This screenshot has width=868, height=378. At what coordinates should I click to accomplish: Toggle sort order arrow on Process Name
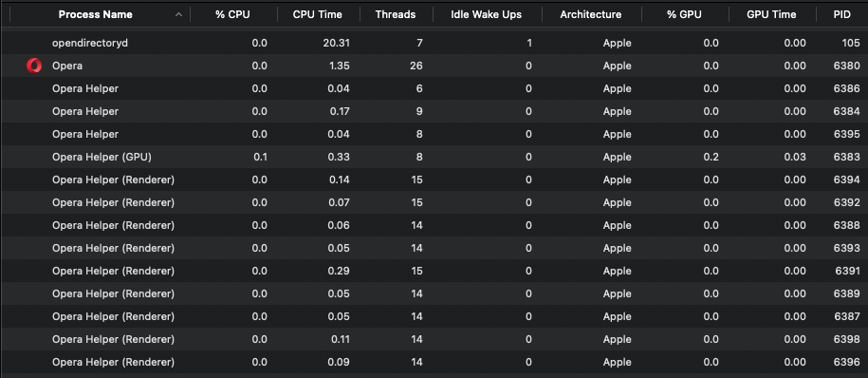point(178,15)
